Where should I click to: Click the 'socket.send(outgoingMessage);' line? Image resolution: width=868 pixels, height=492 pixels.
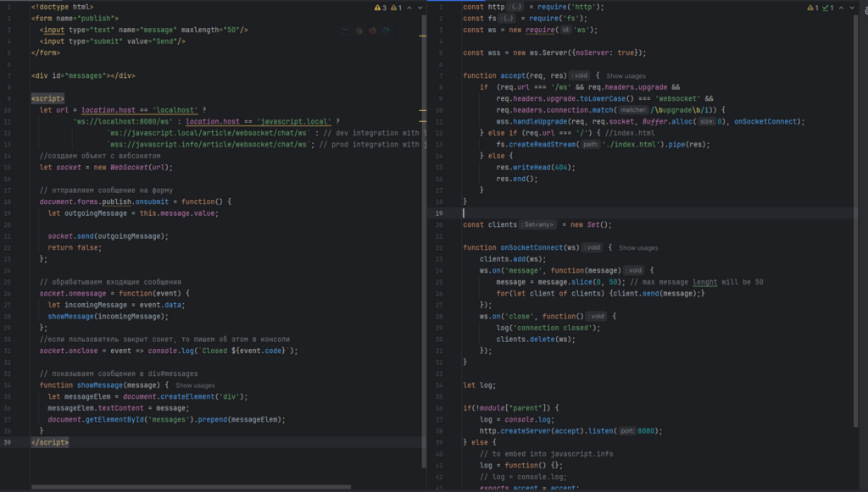point(108,236)
